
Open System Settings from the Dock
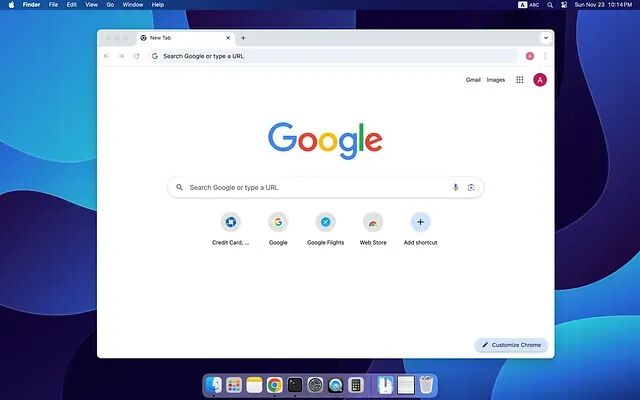coord(315,385)
